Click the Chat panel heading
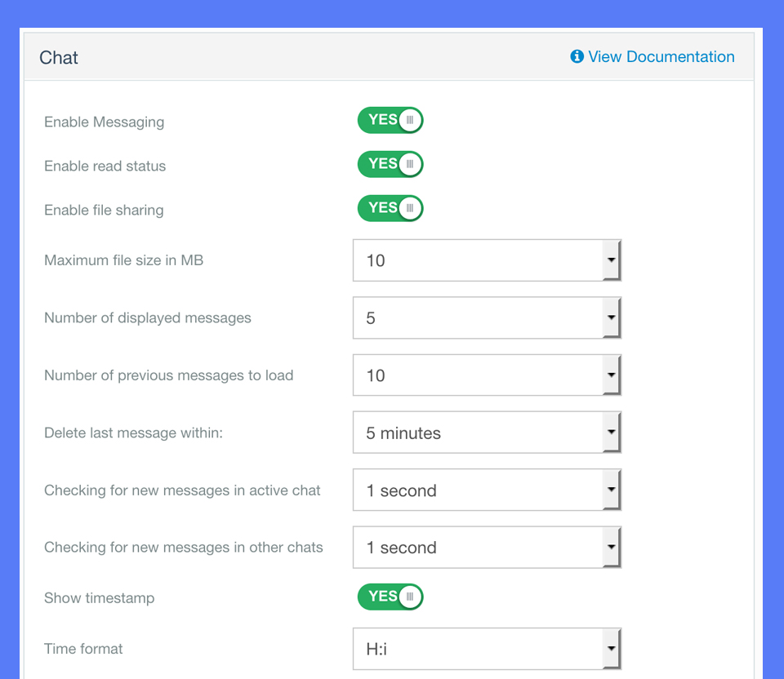This screenshot has width=784, height=679. pos(59,57)
